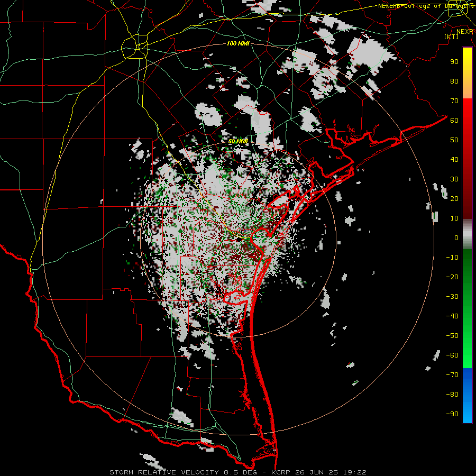Click the blue segment of the color bar
The height and width of the screenshot is (476, 476).
tap(467, 396)
